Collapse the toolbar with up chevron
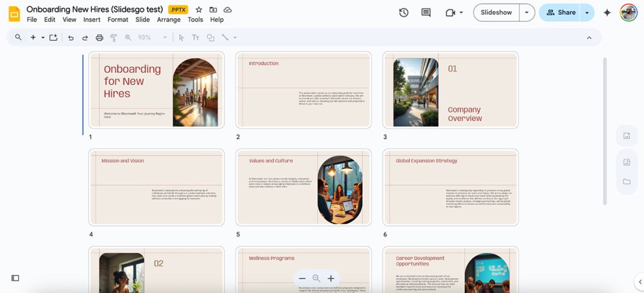 pyautogui.click(x=589, y=38)
